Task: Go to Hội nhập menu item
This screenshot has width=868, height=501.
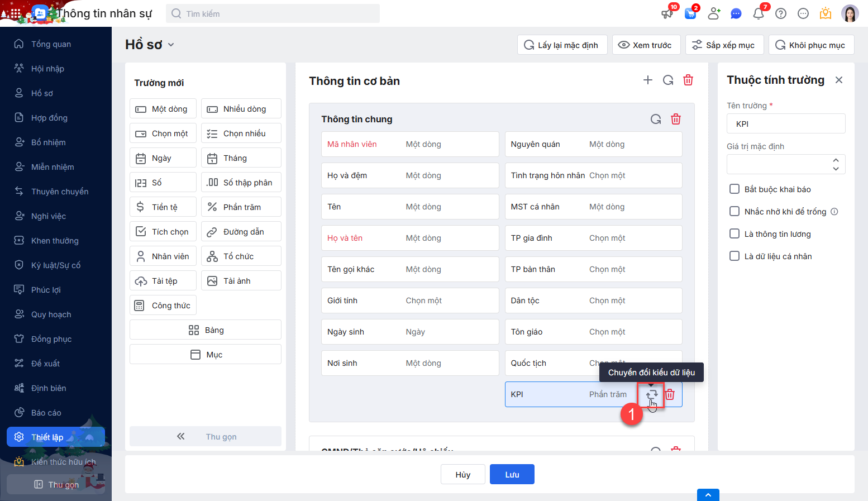Action: coord(56,68)
